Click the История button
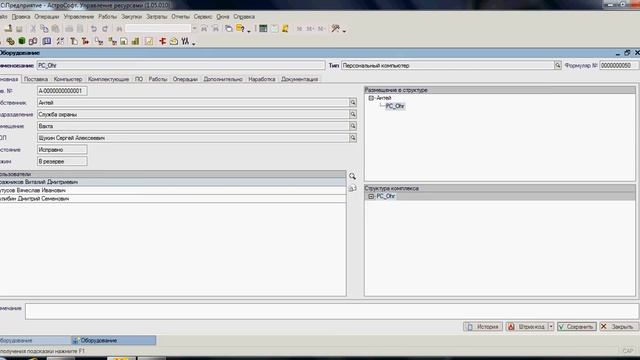Image resolution: width=640 pixels, height=360 pixels. [483, 327]
